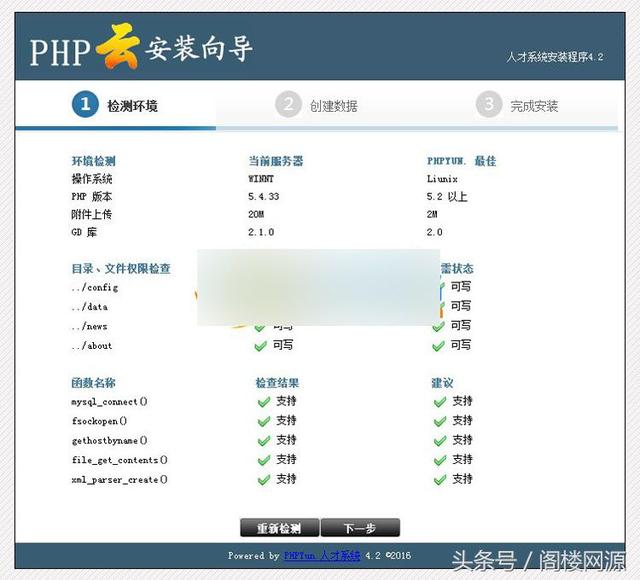The width and height of the screenshot is (640, 580).
Task: Click the 检查结果 column heading
Action: 278,383
